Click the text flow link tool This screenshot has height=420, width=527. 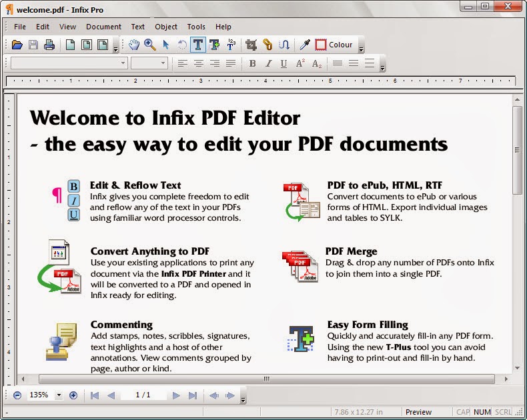click(284, 45)
